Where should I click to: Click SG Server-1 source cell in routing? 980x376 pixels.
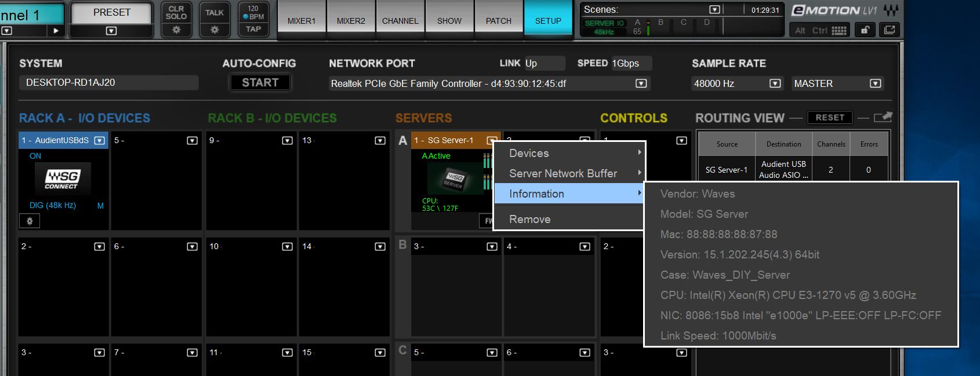(727, 170)
